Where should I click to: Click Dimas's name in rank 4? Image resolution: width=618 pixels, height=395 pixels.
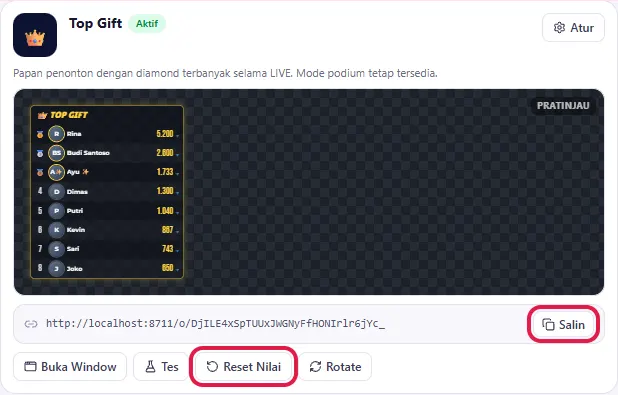click(77, 192)
